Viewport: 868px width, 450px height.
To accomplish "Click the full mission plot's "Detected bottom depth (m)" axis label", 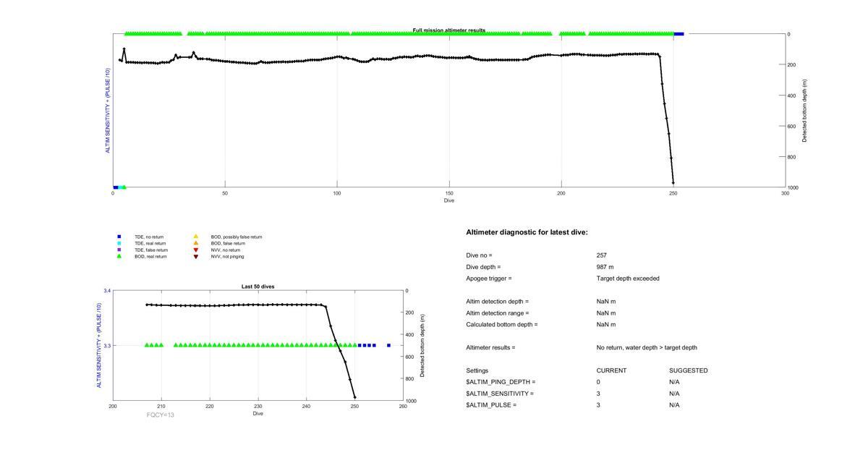I will click(x=804, y=111).
